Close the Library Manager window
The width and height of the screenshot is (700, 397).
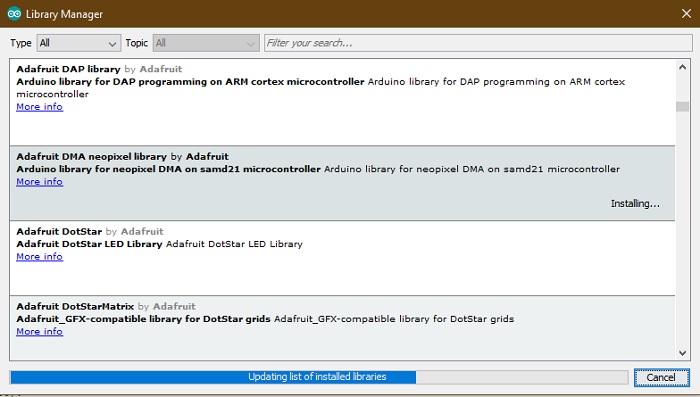click(686, 14)
